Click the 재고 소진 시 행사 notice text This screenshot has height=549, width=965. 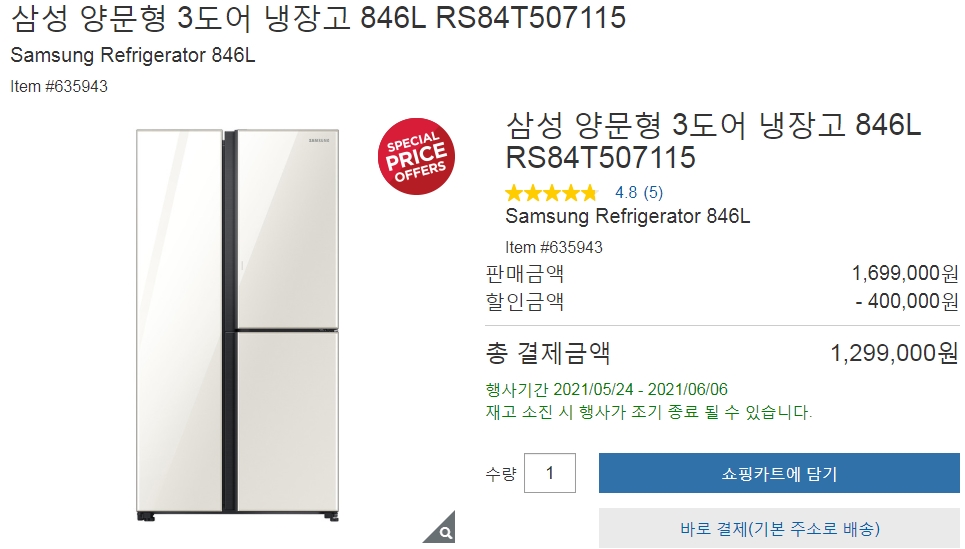pos(649,412)
